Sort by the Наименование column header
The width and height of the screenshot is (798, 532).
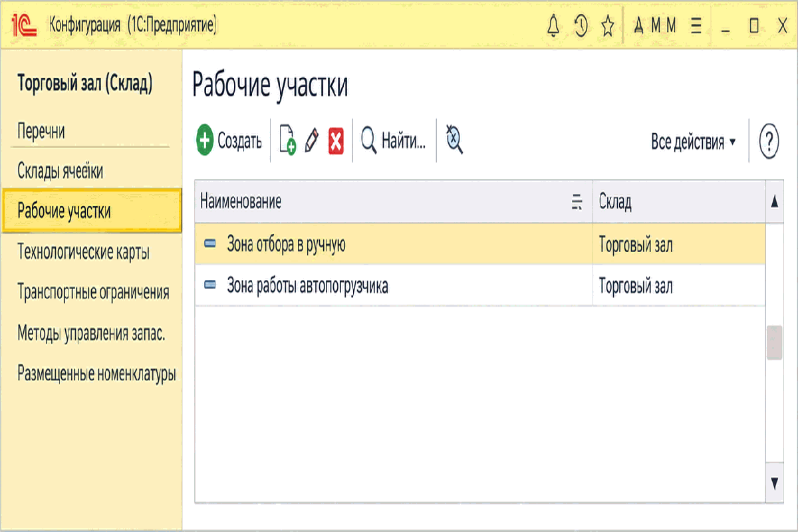pyautogui.click(x=394, y=202)
